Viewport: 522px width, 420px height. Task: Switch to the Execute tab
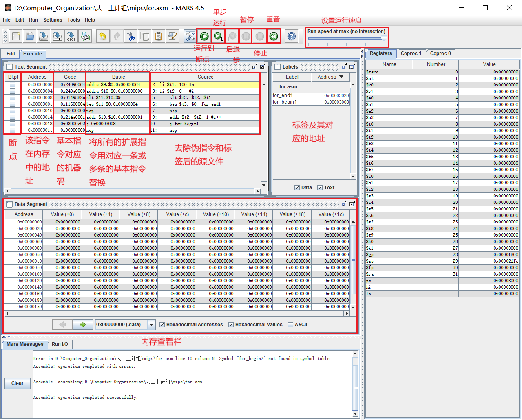coord(33,54)
